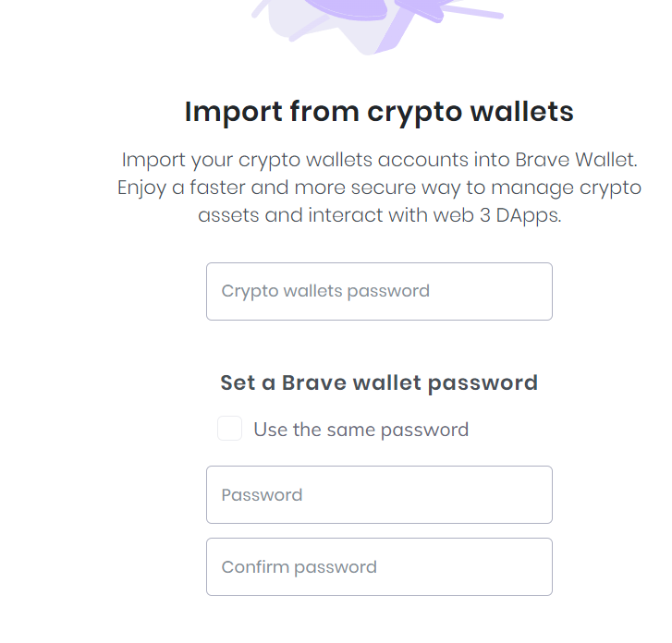Click the "Set a Brave wallet password" heading
This screenshot has height=643, width=672.
tap(379, 382)
